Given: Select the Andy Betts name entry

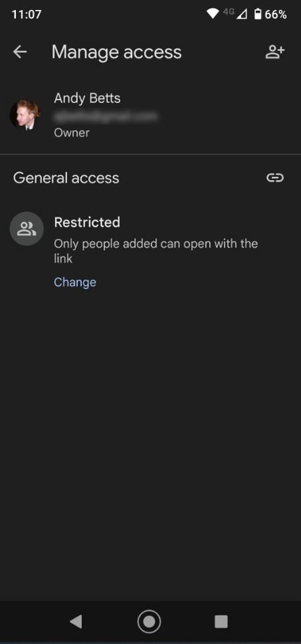Looking at the screenshot, I should tap(87, 98).
